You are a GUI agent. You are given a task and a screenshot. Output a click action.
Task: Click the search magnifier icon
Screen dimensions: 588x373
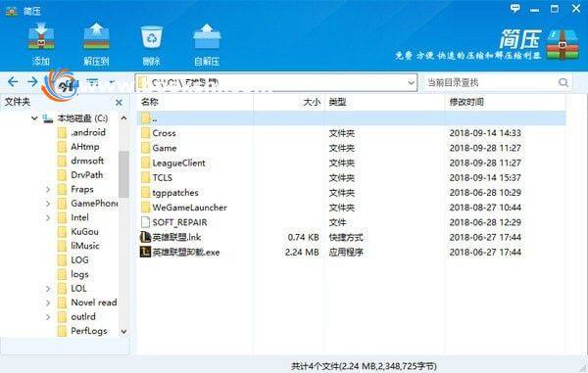tap(563, 83)
